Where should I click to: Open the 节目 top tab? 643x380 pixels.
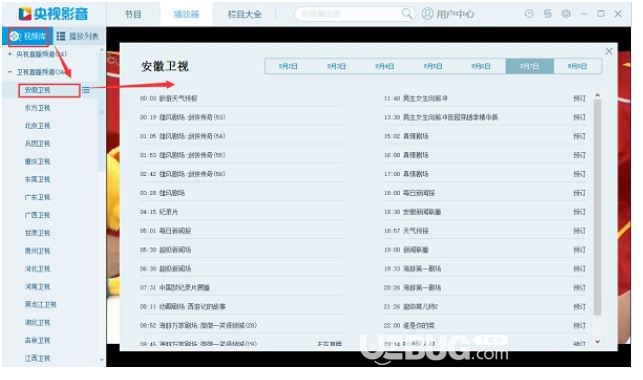click(x=133, y=14)
